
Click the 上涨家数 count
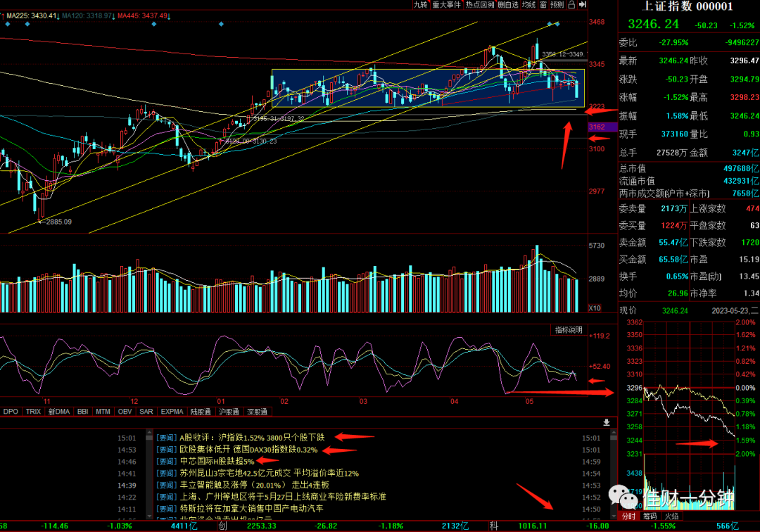coord(752,209)
